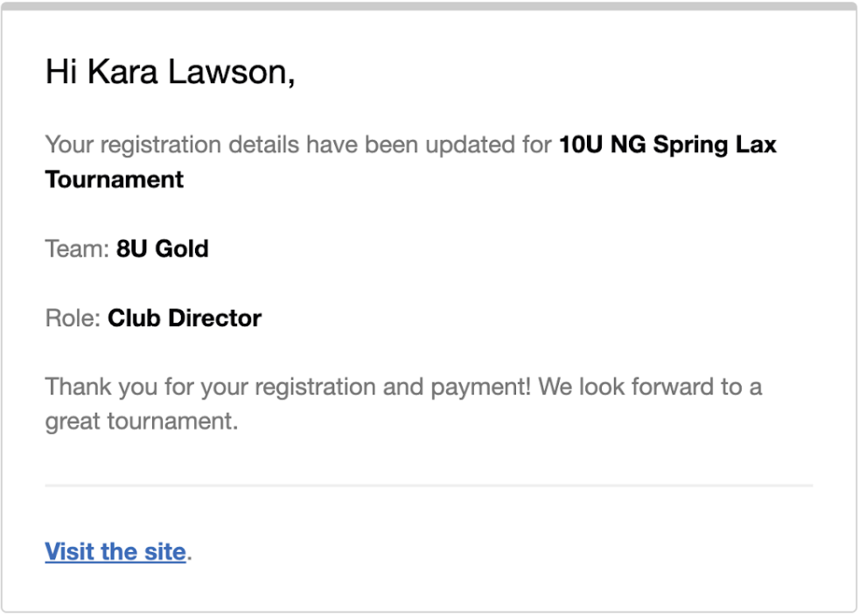This screenshot has width=859, height=616.
Task: Click the word Kara in greeting
Action: pyautogui.click(x=122, y=72)
